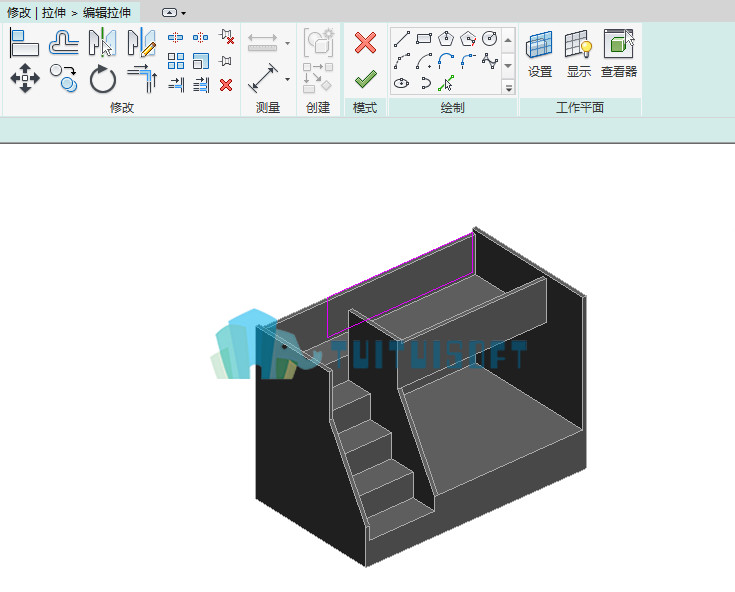The height and width of the screenshot is (592, 735).
Task: Open the 设置 work plane tool
Action: click(540, 54)
